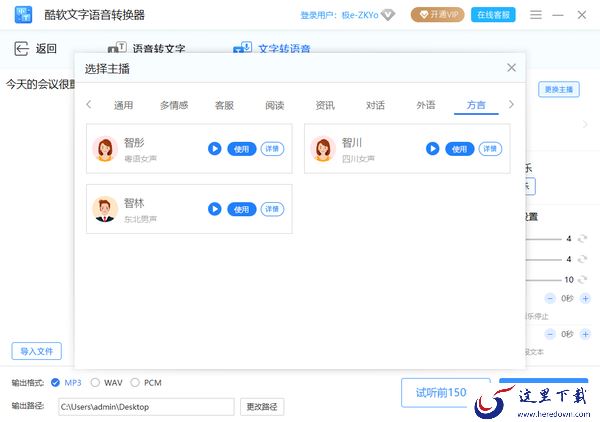Viewport: 600px width, 422px height.
Task: Open the 文字转语音 mode
Action: coord(272,49)
